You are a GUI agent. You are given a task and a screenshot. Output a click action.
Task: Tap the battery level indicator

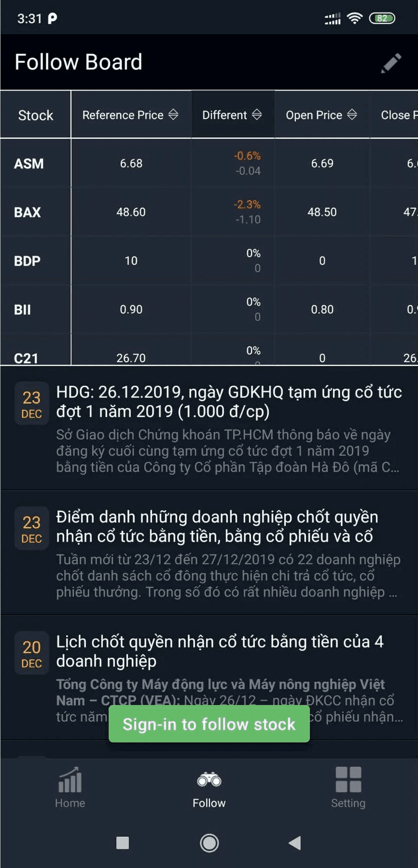[x=382, y=18]
